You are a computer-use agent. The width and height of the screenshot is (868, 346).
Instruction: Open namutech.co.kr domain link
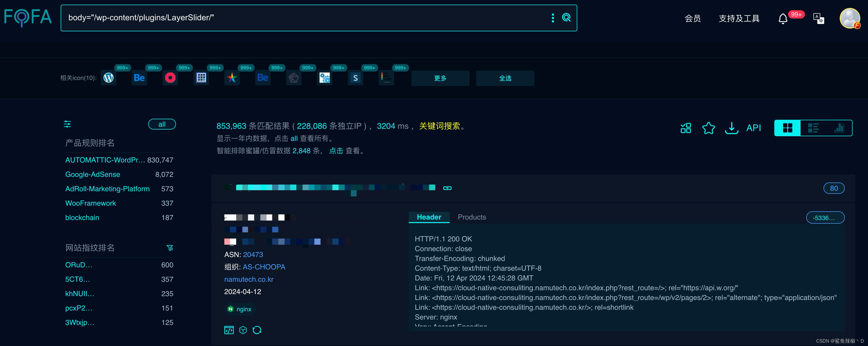(249, 279)
